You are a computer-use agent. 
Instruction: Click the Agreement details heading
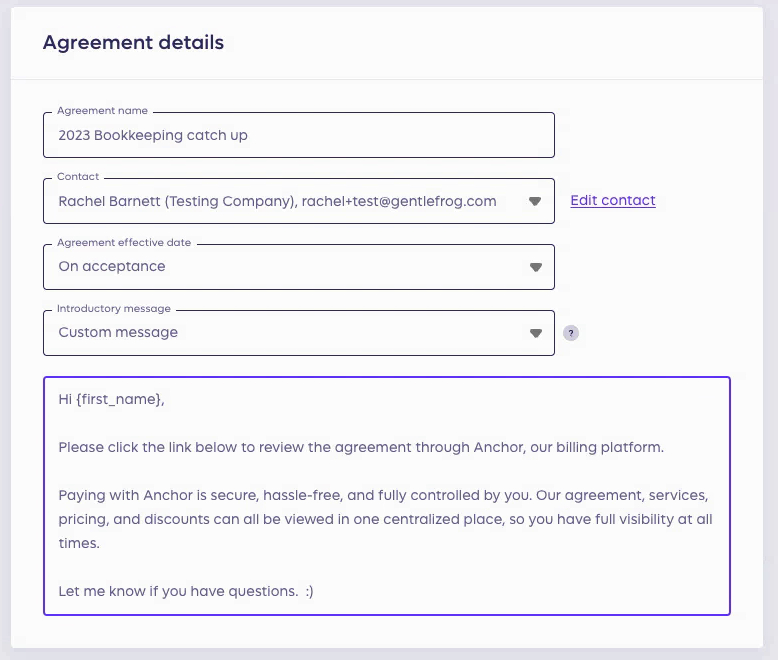pos(133,43)
